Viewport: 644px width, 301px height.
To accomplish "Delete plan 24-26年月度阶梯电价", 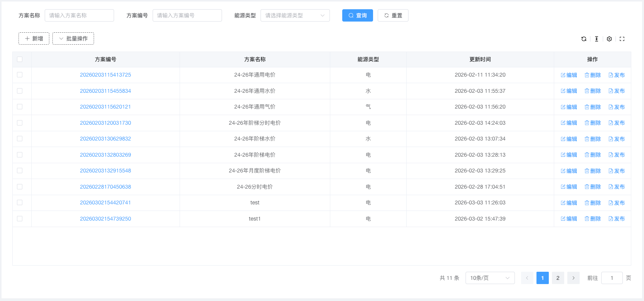I will coord(593,171).
